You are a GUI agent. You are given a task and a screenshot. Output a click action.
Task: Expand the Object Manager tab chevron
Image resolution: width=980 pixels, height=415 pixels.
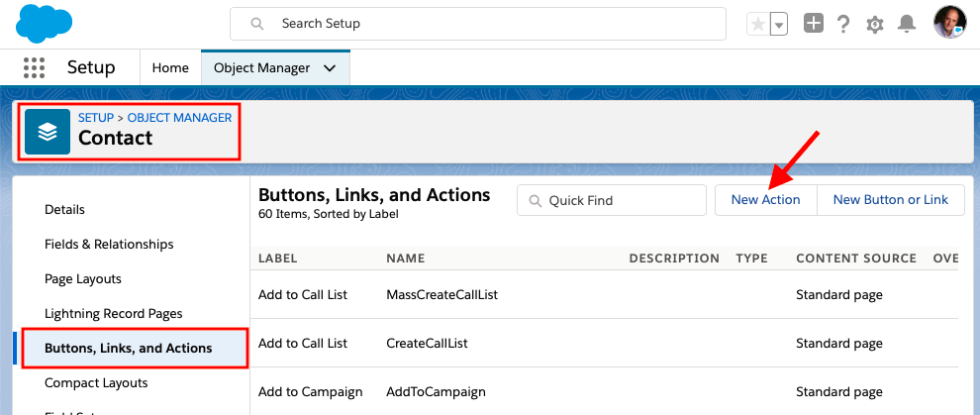[330, 68]
